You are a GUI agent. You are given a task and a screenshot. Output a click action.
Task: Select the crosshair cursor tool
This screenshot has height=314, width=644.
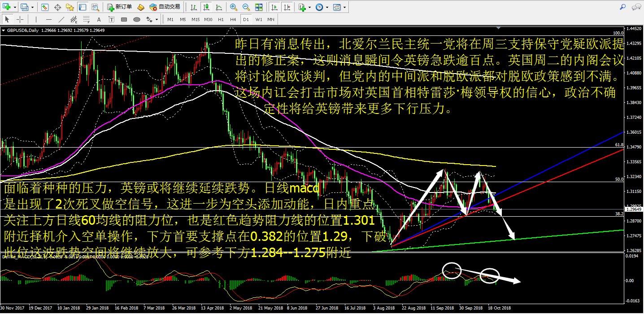pos(20,20)
